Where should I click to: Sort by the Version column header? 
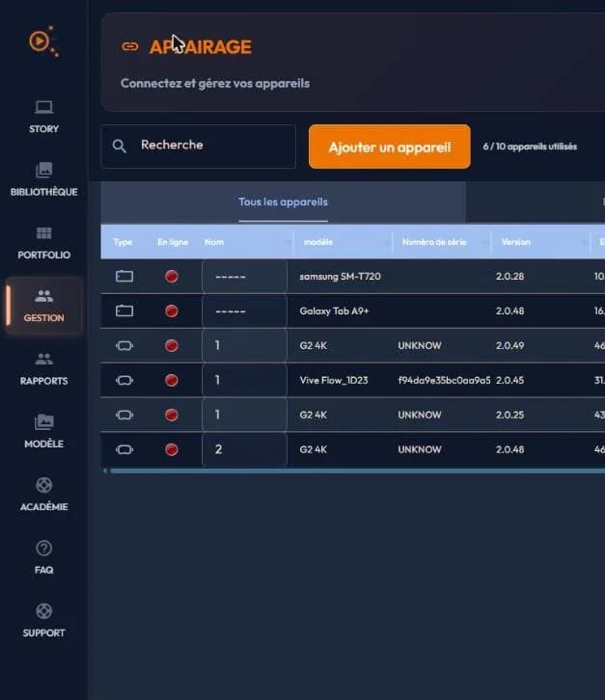point(515,242)
